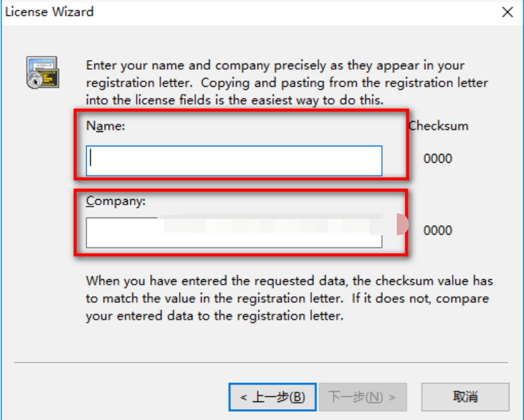
Task: Click the 0000 checksum beside Company
Action: click(438, 231)
